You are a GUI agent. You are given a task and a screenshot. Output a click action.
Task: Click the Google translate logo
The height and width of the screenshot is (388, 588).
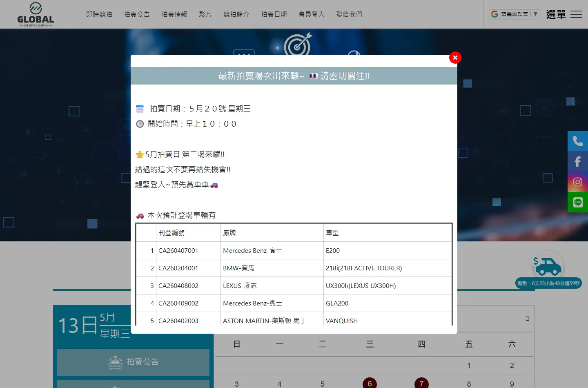(494, 14)
